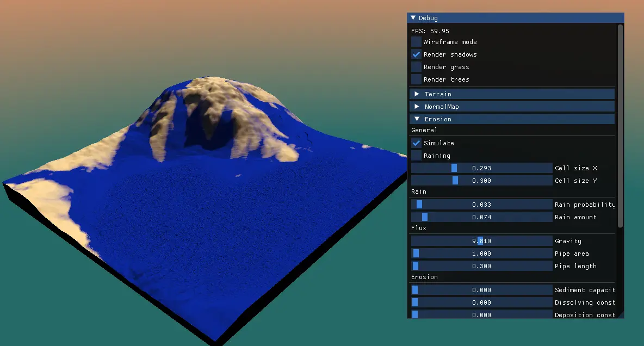Turn on Render grass checkbox
The width and height of the screenshot is (644, 346).
click(416, 67)
